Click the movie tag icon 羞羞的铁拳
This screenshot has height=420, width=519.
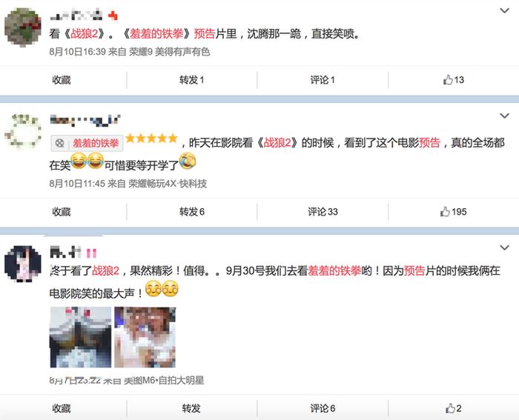pos(60,143)
